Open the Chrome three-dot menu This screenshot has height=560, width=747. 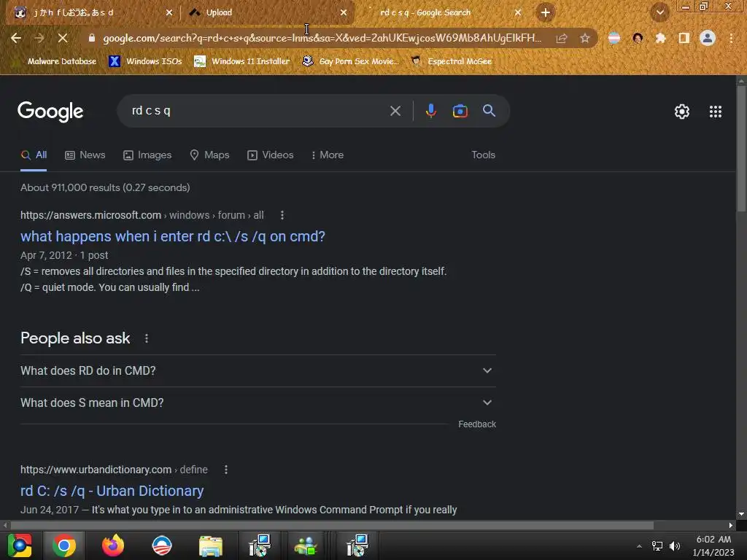pos(731,38)
